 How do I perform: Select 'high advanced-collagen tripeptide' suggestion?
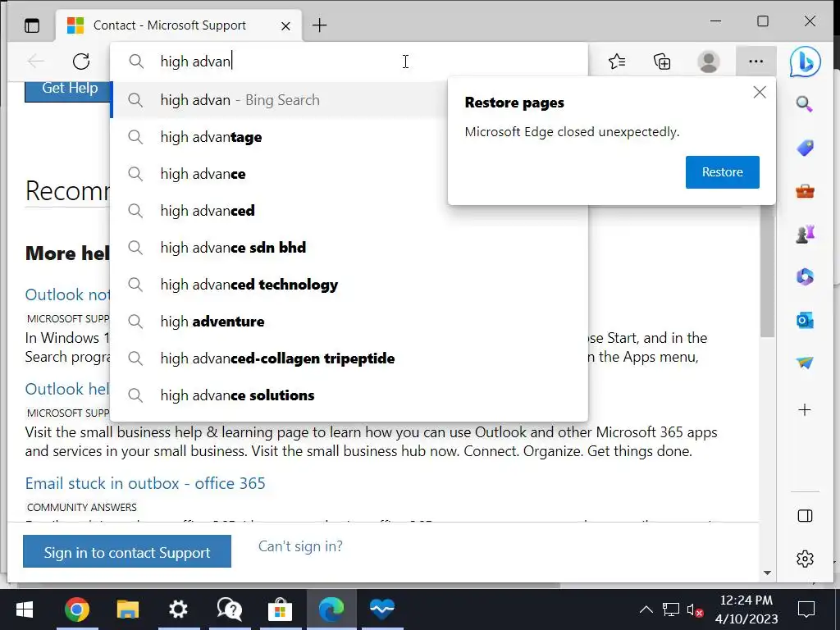tap(349, 358)
